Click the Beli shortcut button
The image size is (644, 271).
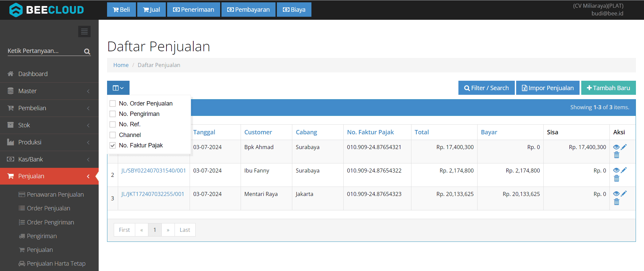pyautogui.click(x=121, y=10)
